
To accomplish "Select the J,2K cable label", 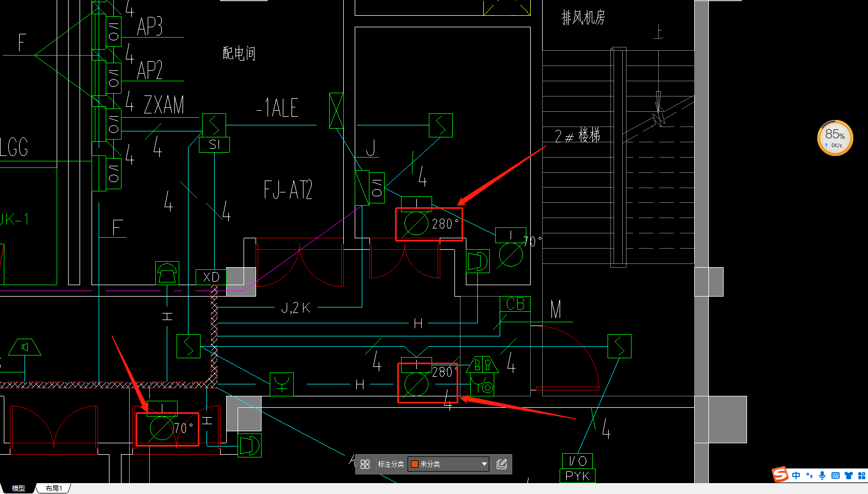I will (x=295, y=308).
